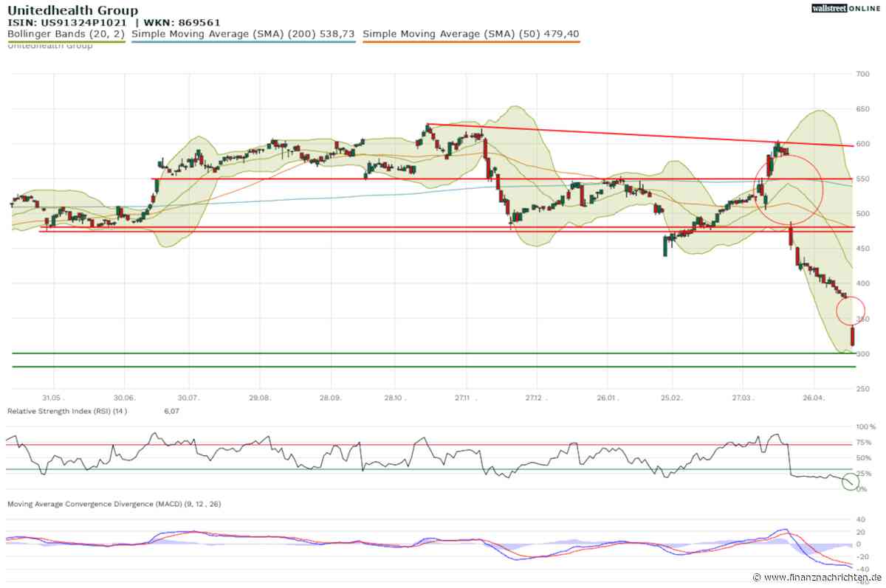The width and height of the screenshot is (886, 588).
Task: Click the 250 price axis label
Action: (x=862, y=389)
